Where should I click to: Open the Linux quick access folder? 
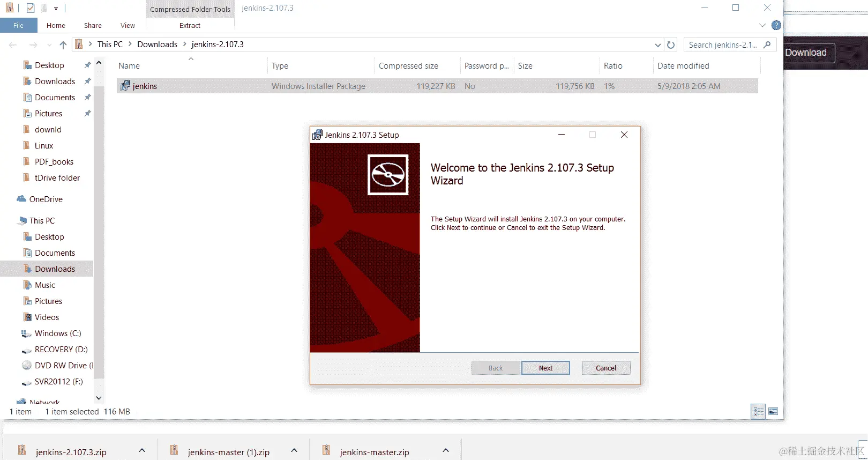tap(43, 146)
